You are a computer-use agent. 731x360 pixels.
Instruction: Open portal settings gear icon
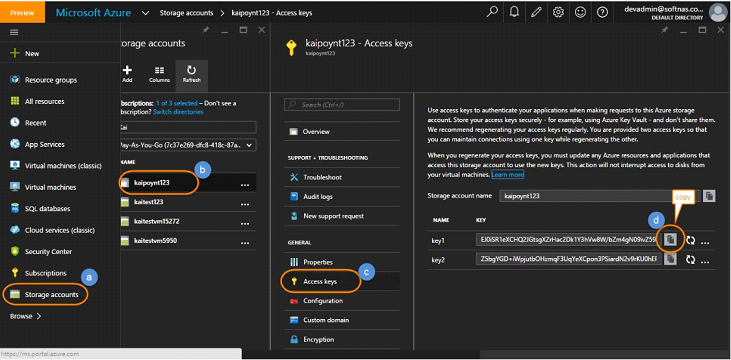(x=558, y=13)
